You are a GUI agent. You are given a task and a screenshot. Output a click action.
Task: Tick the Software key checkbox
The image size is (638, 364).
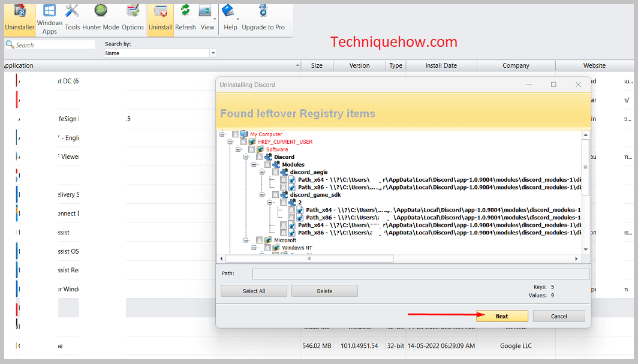pyautogui.click(x=251, y=149)
